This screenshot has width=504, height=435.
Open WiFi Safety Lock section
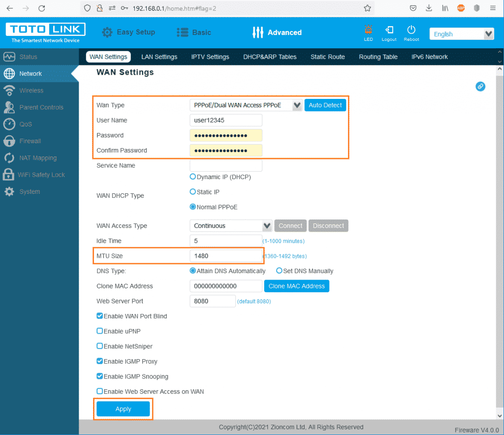pos(41,175)
